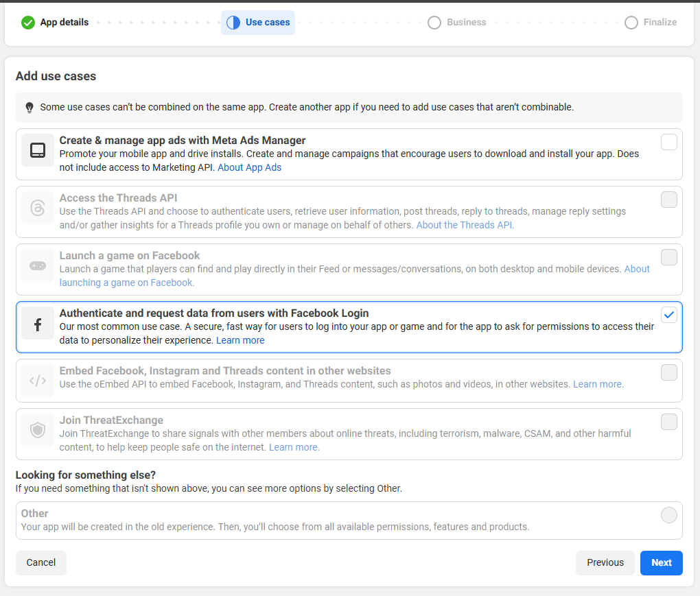Screen dimensions: 700x596
Task: Click the lightbulb tip icon
Action: pos(30,108)
